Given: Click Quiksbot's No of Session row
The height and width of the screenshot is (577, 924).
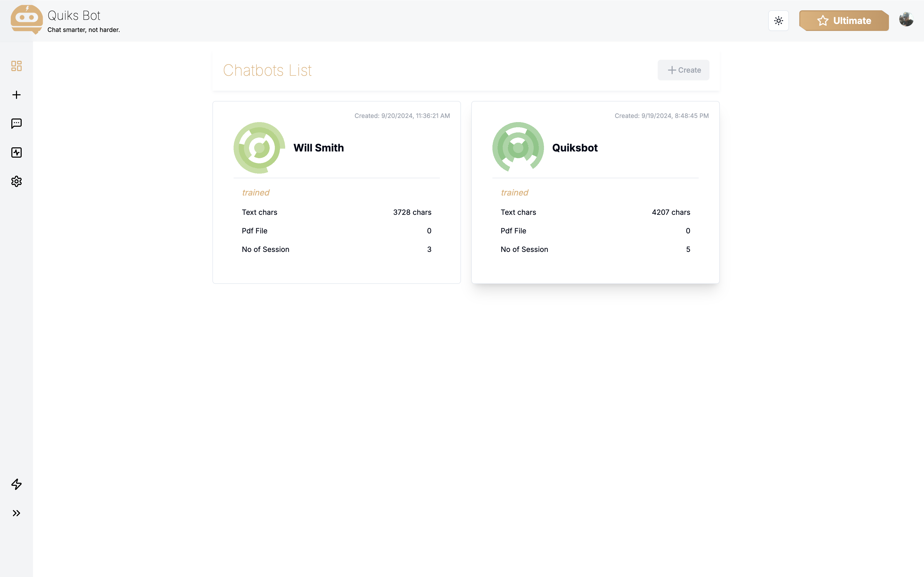Looking at the screenshot, I should click(595, 250).
